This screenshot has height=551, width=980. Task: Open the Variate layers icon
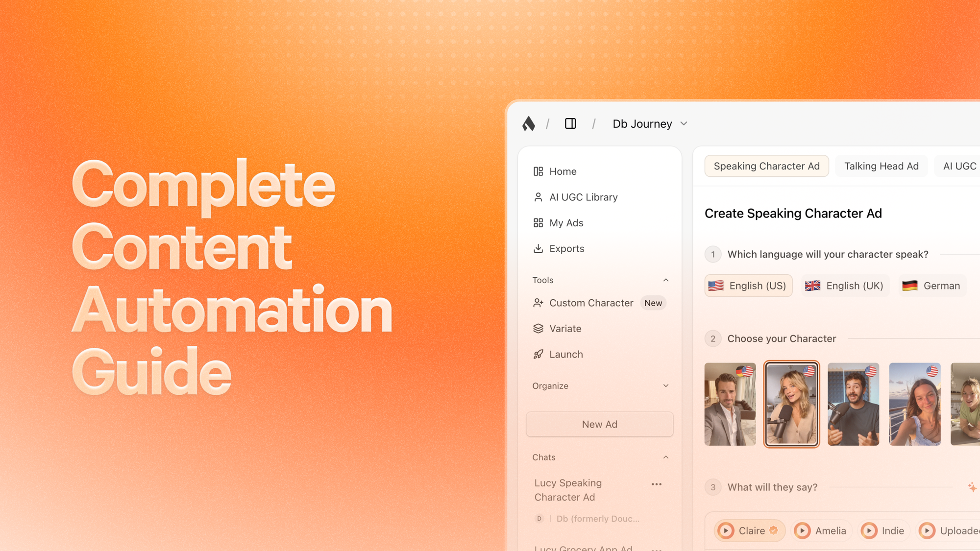(x=538, y=329)
